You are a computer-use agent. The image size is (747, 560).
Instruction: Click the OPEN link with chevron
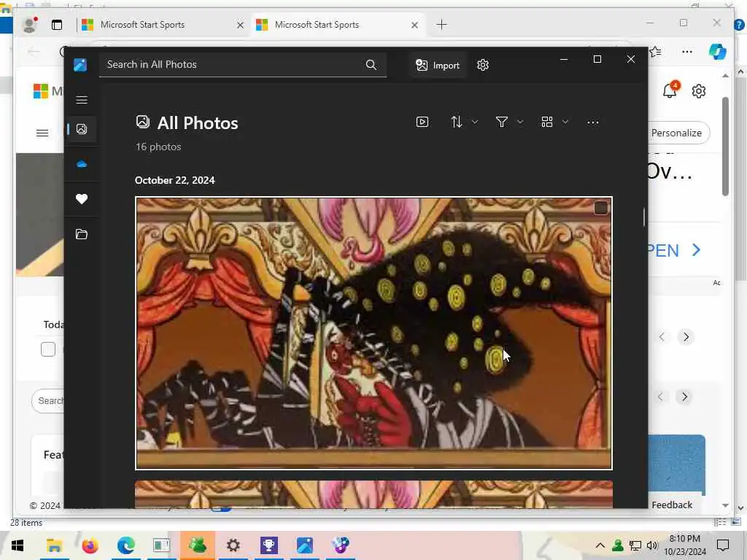tap(674, 250)
